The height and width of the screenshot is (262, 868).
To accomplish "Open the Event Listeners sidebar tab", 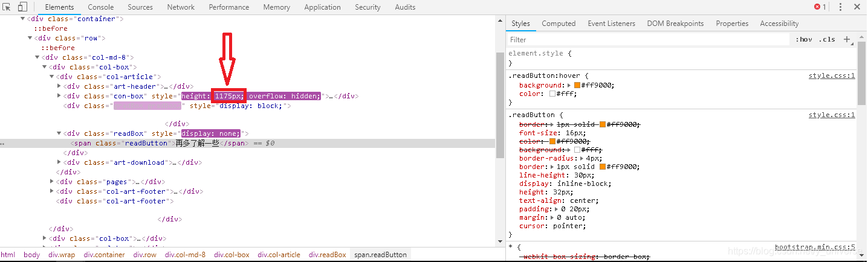I will pyautogui.click(x=612, y=24).
